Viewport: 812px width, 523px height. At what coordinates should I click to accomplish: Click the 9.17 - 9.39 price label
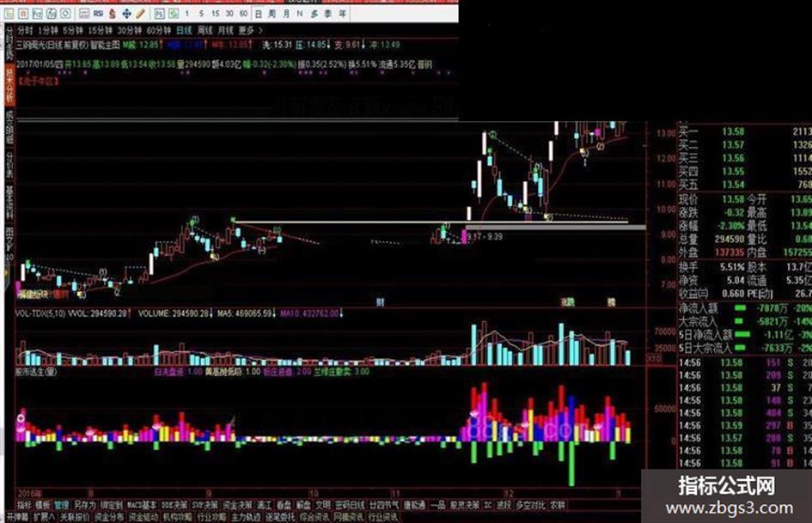click(x=485, y=237)
